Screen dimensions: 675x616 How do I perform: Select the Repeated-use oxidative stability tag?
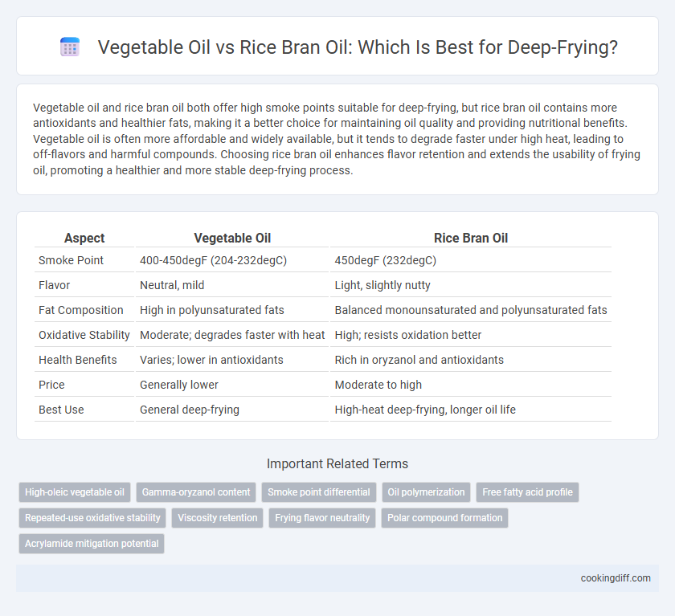click(x=92, y=518)
